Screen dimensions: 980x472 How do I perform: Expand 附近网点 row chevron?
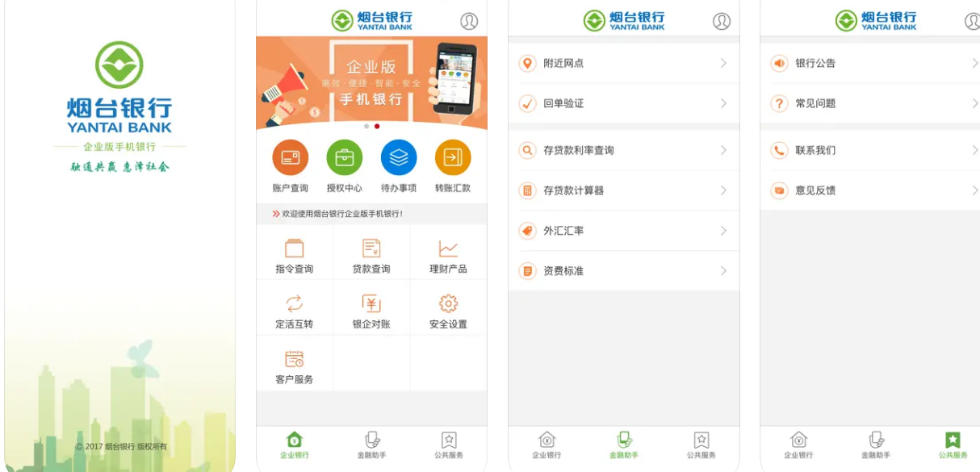pyautogui.click(x=723, y=63)
